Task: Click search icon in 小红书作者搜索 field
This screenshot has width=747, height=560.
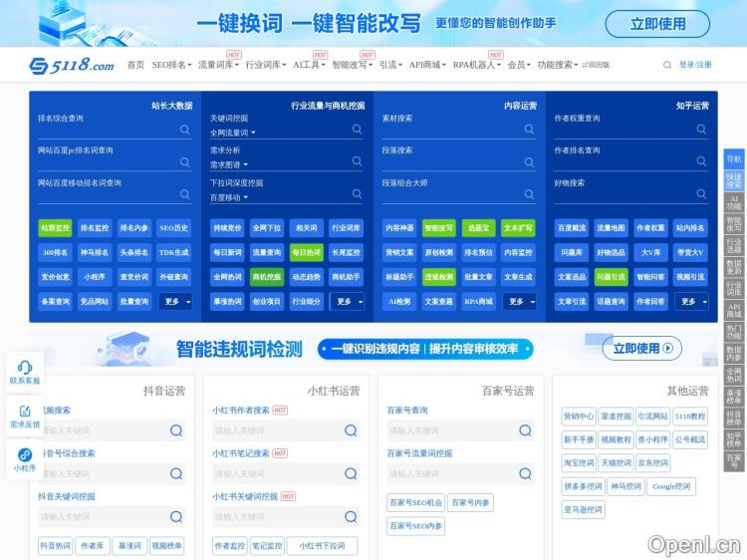Action: pos(351,430)
